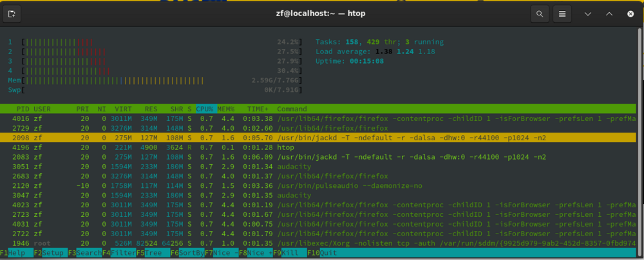The width and height of the screenshot is (644, 260).
Task: Sort by PRI column header
Action: [82, 109]
